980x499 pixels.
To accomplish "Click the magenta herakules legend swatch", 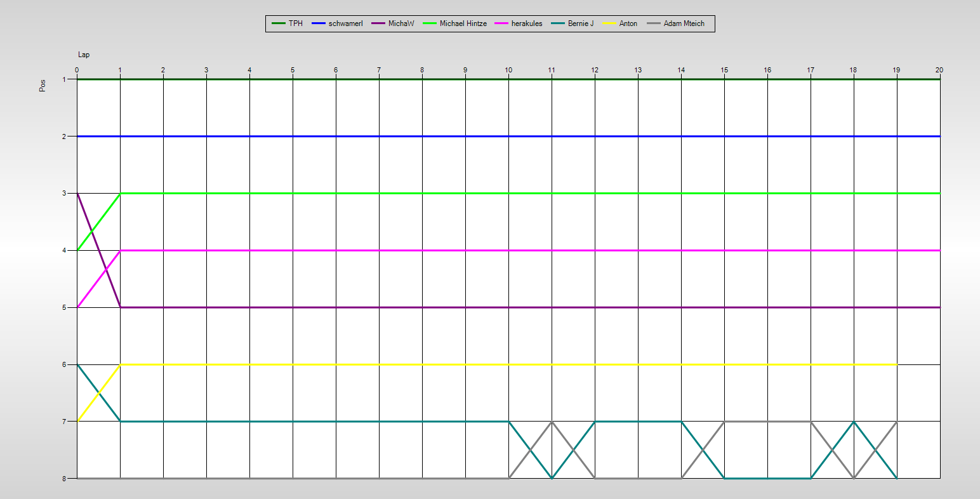I will (x=501, y=23).
